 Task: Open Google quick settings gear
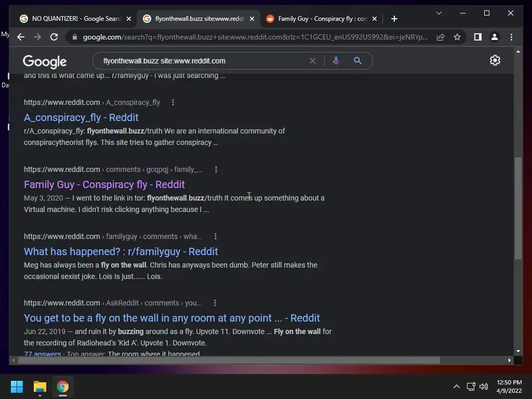(x=495, y=60)
